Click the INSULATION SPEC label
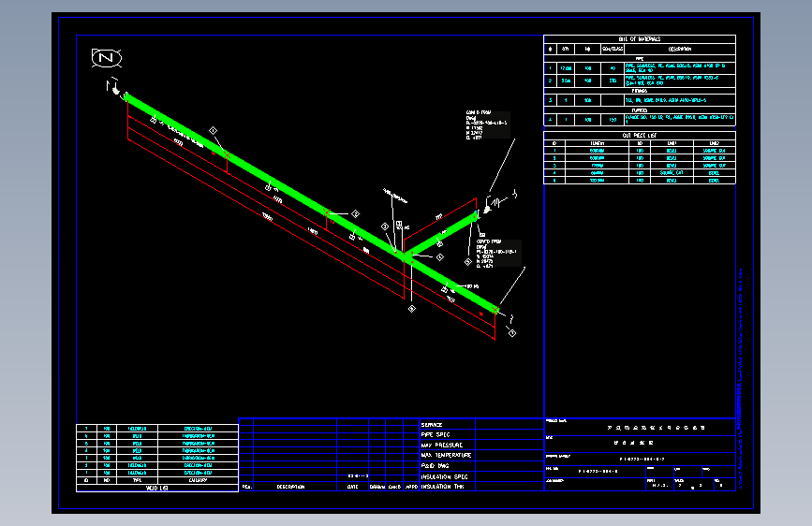 (x=444, y=476)
